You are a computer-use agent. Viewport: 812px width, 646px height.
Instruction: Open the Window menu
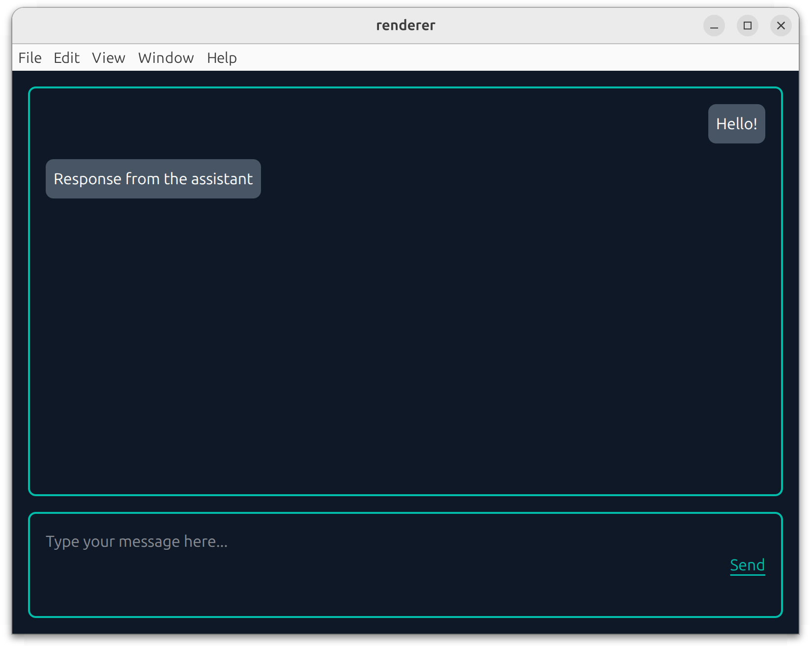coord(166,58)
